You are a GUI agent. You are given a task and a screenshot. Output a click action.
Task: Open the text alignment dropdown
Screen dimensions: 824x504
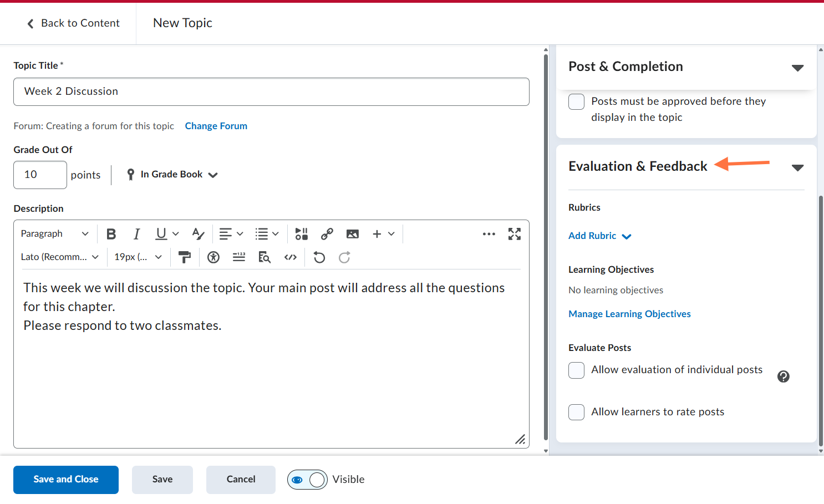[231, 234]
